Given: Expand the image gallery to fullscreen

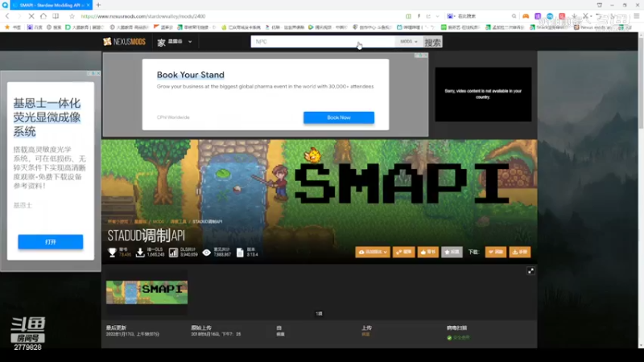Looking at the screenshot, I should pos(531,271).
